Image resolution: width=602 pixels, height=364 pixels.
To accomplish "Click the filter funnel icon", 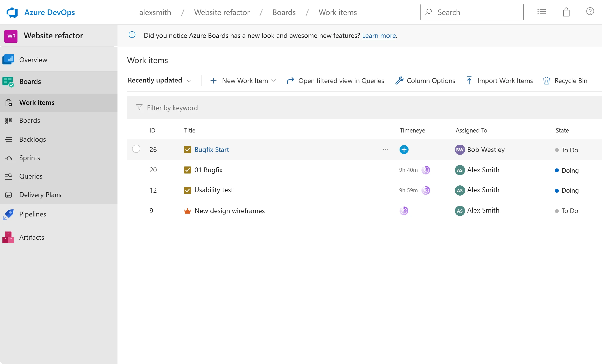I will [139, 107].
